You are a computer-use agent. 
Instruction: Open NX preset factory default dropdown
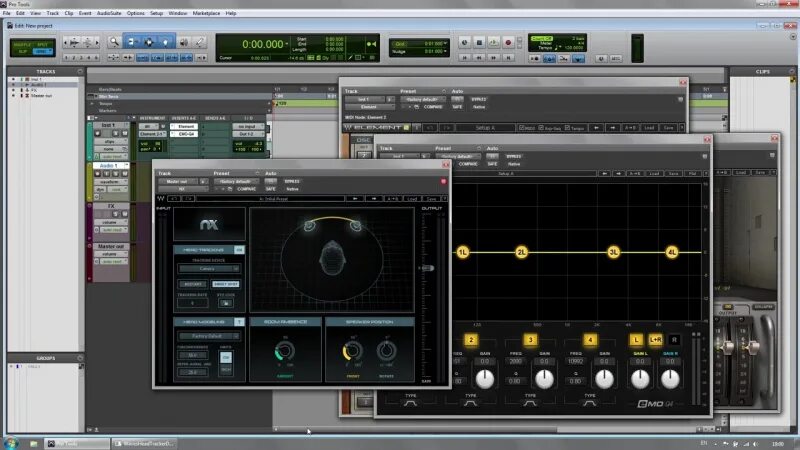(x=237, y=181)
